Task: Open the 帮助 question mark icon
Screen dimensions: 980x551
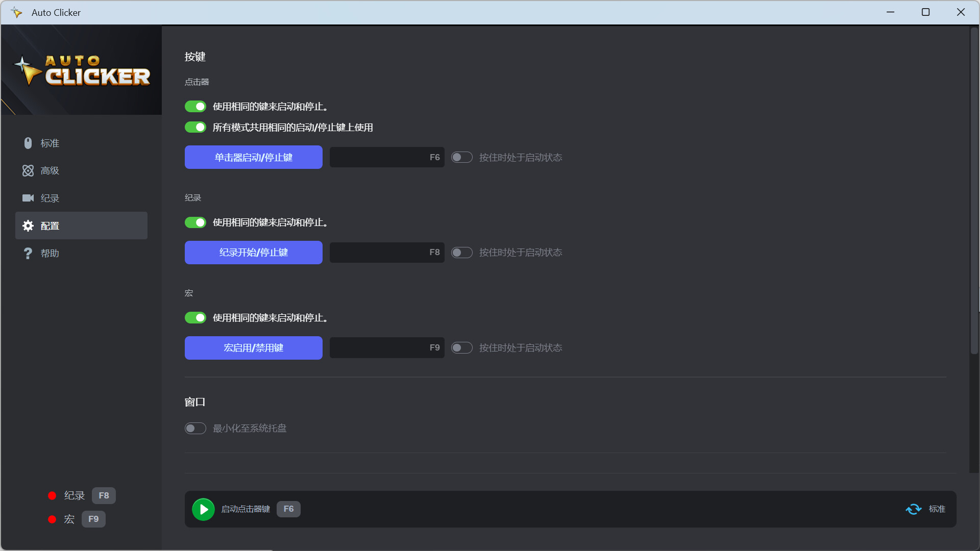Action: pyautogui.click(x=28, y=253)
